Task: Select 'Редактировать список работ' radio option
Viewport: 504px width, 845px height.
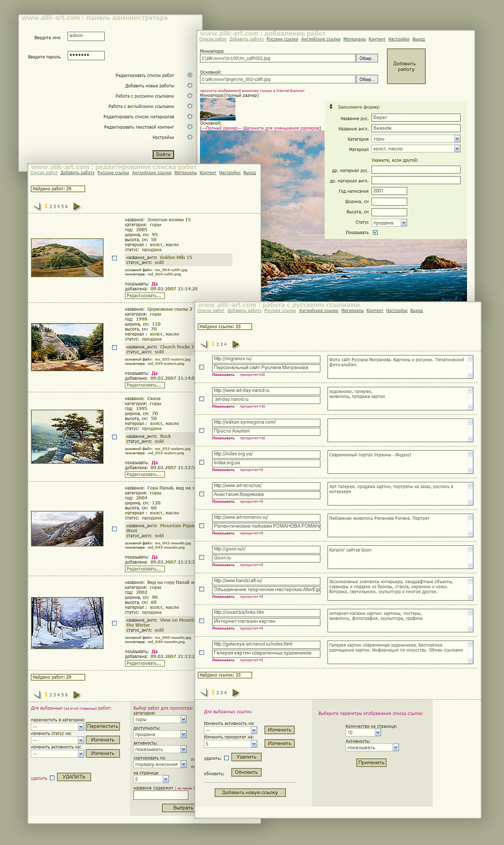Action: pyautogui.click(x=190, y=75)
